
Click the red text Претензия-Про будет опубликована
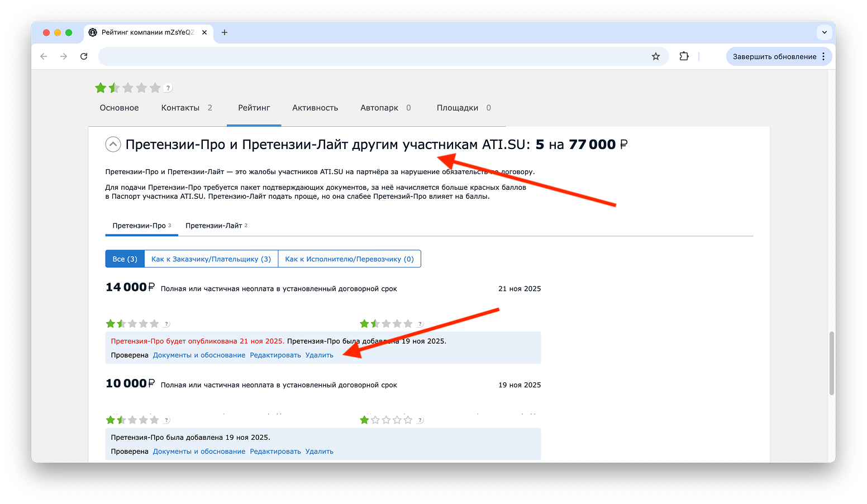(198, 341)
